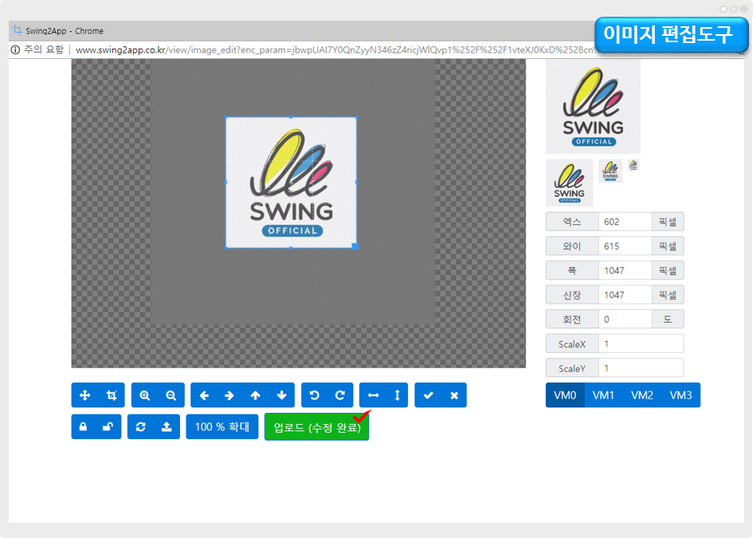Cancel crop with the X icon
756x538 pixels.
coord(454,395)
